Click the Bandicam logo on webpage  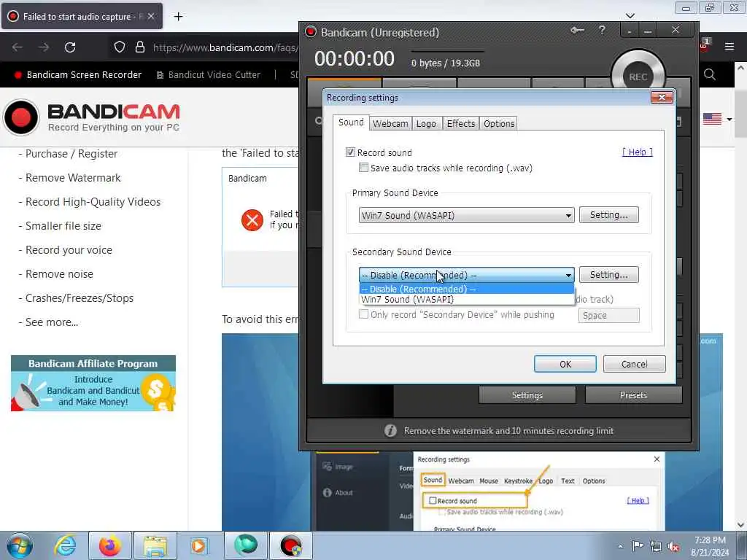tap(91, 117)
